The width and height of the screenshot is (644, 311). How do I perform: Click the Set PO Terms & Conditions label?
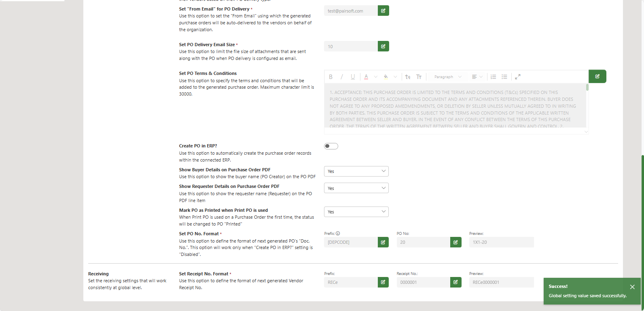click(x=208, y=73)
